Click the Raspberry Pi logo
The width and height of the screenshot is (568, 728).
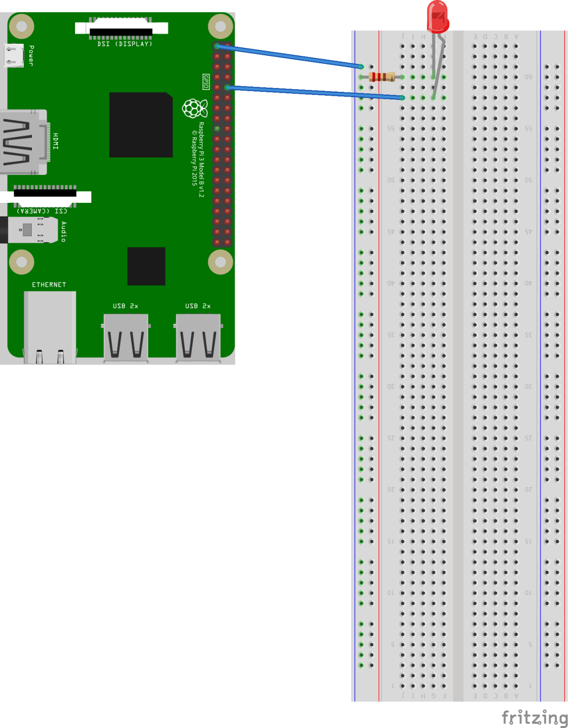click(x=195, y=109)
